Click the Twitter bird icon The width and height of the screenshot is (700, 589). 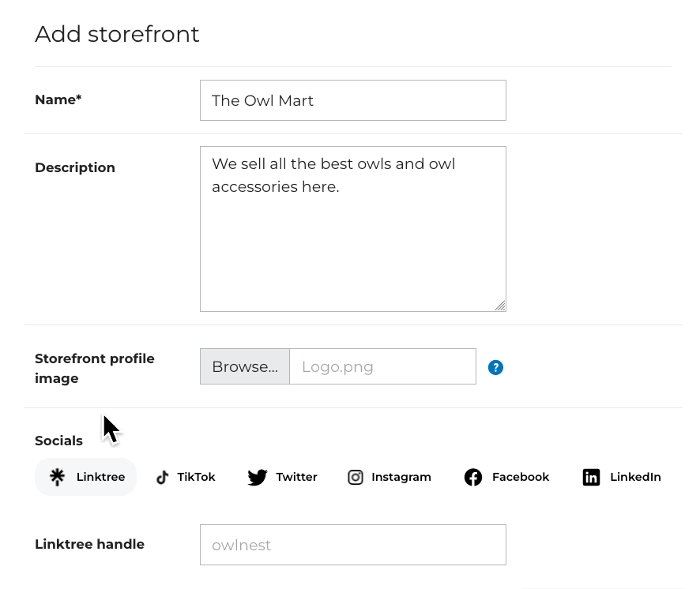click(x=258, y=477)
